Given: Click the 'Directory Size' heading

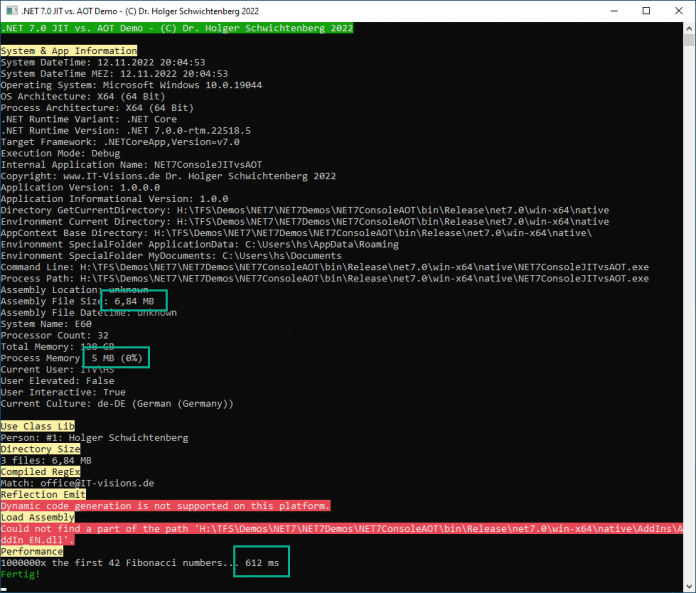Looking at the screenshot, I should (x=40, y=449).
